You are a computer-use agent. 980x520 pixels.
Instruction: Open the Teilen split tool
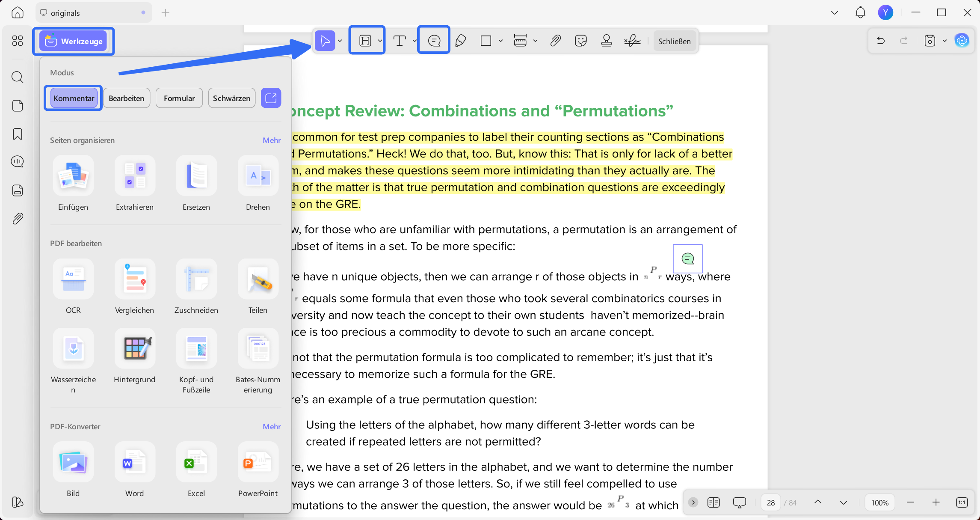tap(258, 287)
